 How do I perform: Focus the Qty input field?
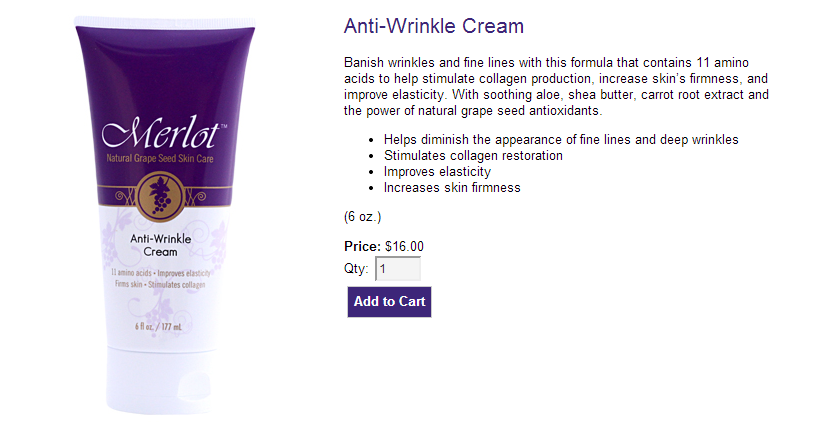(398, 269)
